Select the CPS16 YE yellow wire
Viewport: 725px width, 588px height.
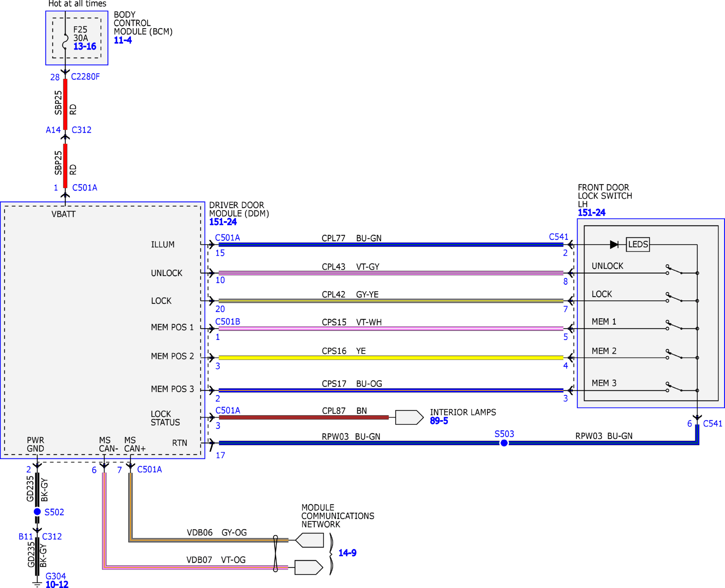coord(391,357)
